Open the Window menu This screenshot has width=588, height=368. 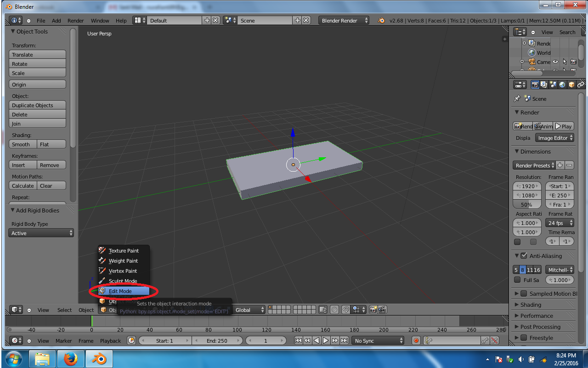100,20
